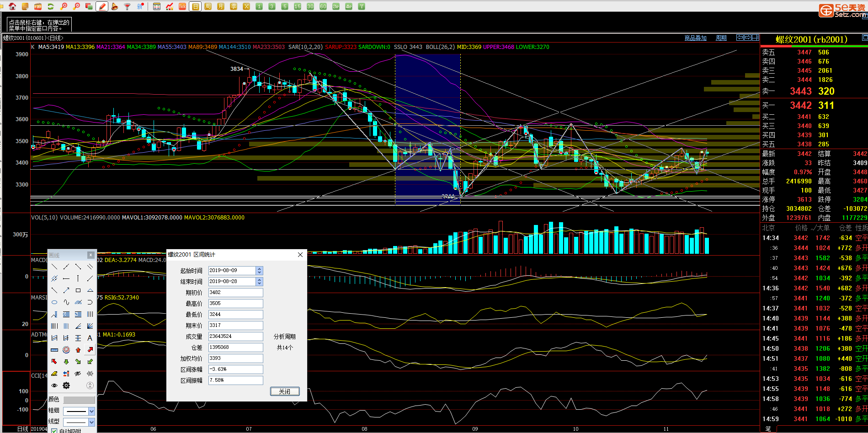Adjust the 结束时间 date stepper
This screenshot has height=433, width=868.
click(x=259, y=281)
